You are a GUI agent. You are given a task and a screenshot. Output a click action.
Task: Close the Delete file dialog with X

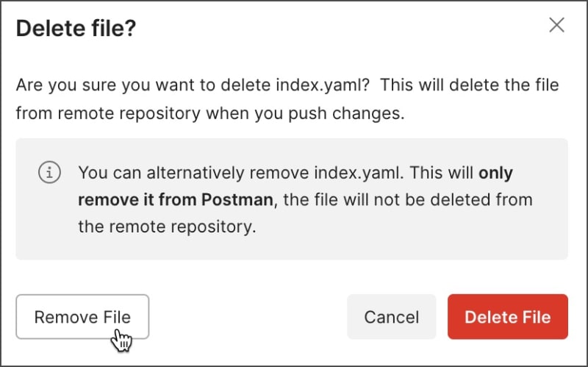coord(556,25)
